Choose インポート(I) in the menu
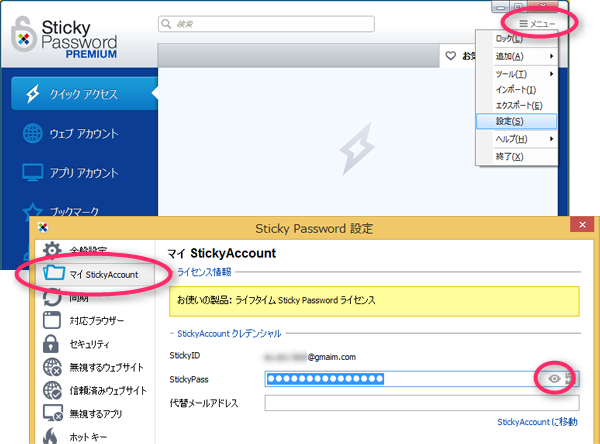600x444 pixels. 516,90
